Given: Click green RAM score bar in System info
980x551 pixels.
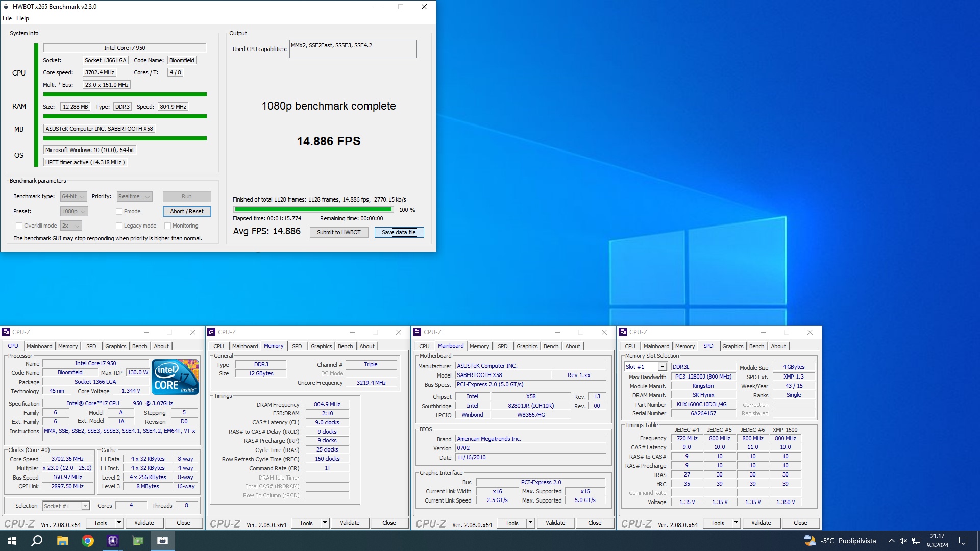Looking at the screenshot, I should 125,116.
